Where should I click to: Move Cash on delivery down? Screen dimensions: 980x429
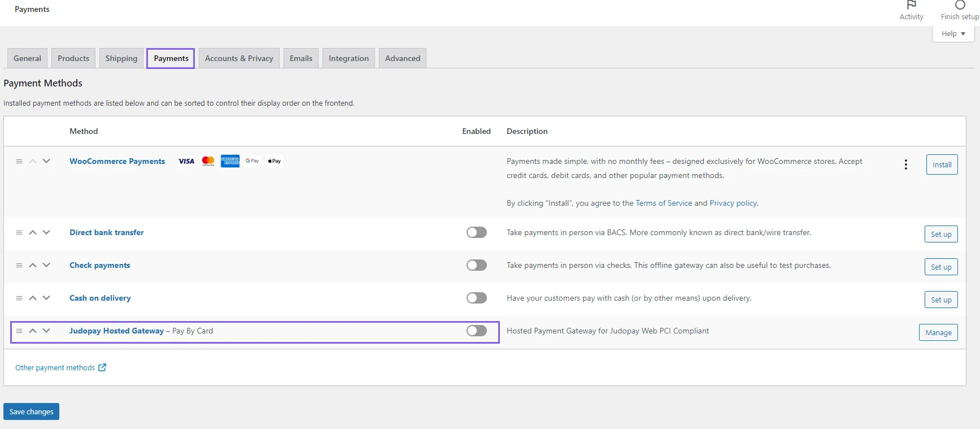[46, 298]
